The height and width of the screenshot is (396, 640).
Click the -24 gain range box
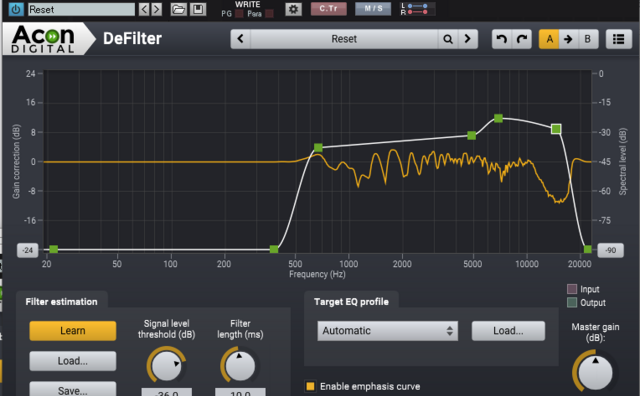(x=27, y=250)
